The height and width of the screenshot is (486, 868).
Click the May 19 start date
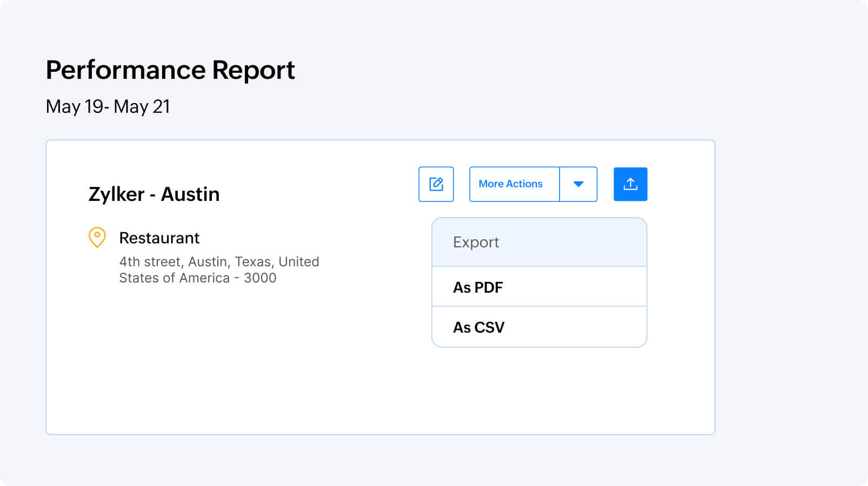[75, 106]
